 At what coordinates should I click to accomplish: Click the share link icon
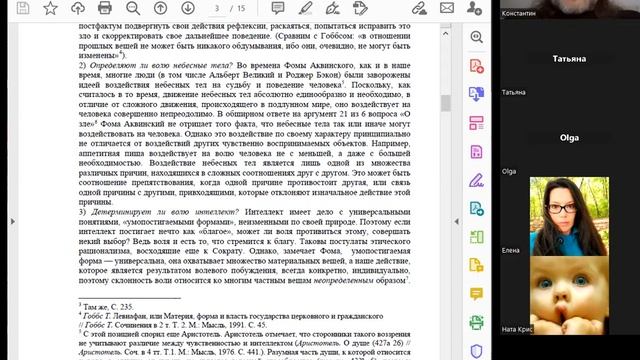(419, 8)
